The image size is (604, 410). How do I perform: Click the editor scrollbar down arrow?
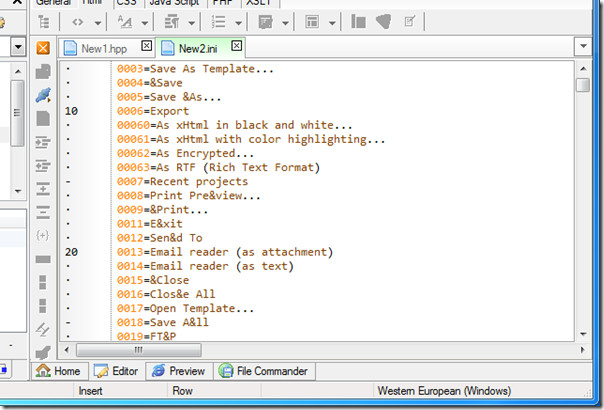[583, 334]
